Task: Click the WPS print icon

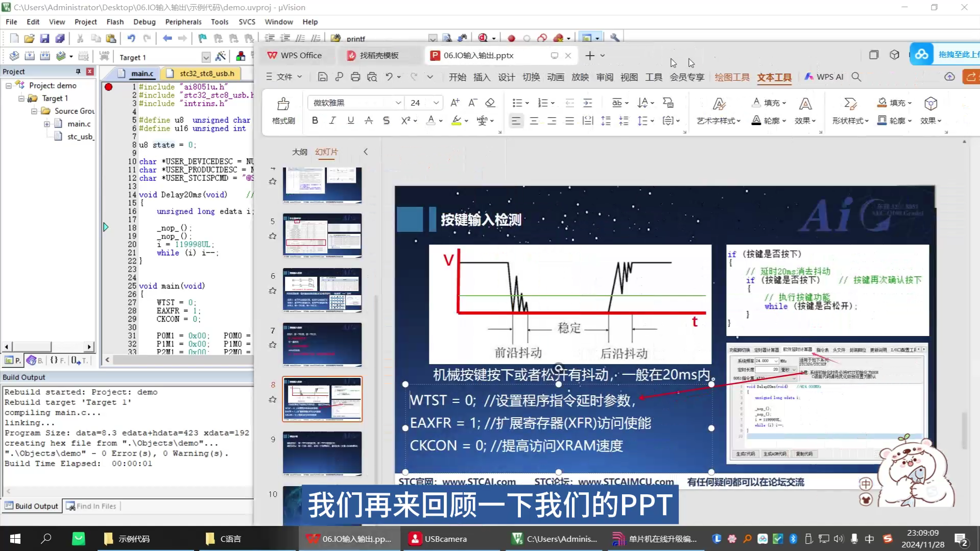Action: click(355, 77)
